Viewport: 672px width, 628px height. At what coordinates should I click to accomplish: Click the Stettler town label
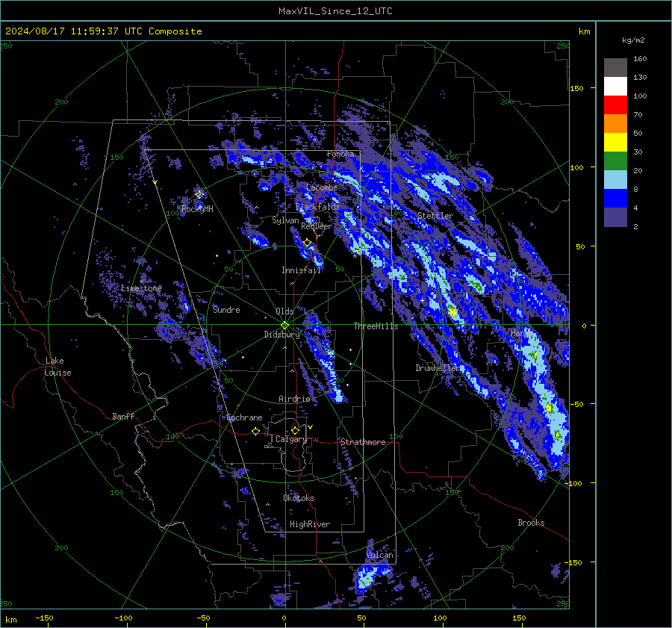click(x=435, y=216)
